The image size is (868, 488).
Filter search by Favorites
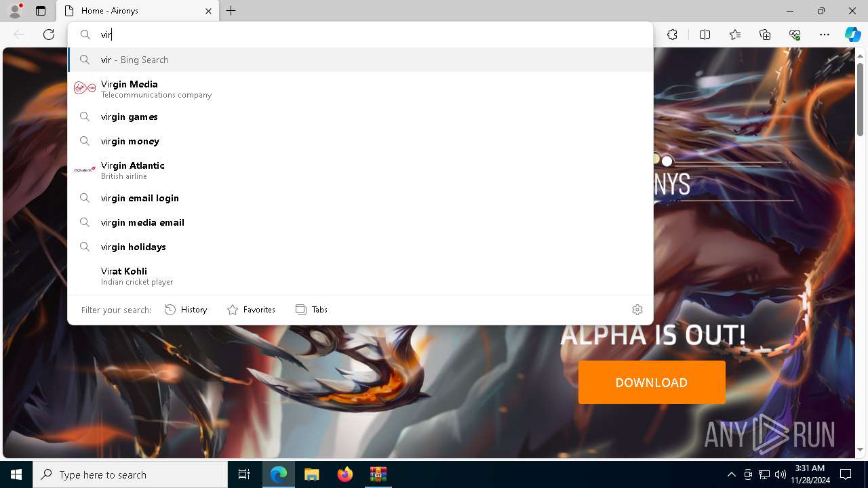[x=251, y=310]
